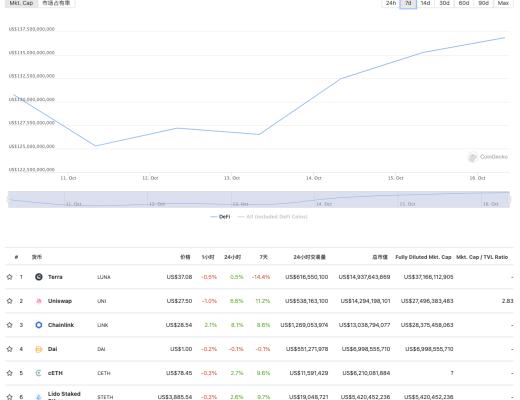The width and height of the screenshot is (520, 400).
Task: Click the LINK ticker text
Action: [x=103, y=325]
